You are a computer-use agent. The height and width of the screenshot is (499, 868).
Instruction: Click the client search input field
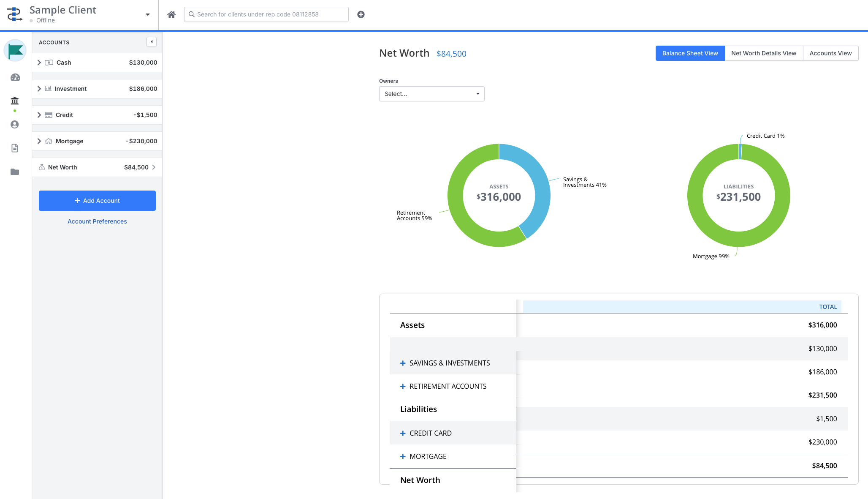point(270,14)
